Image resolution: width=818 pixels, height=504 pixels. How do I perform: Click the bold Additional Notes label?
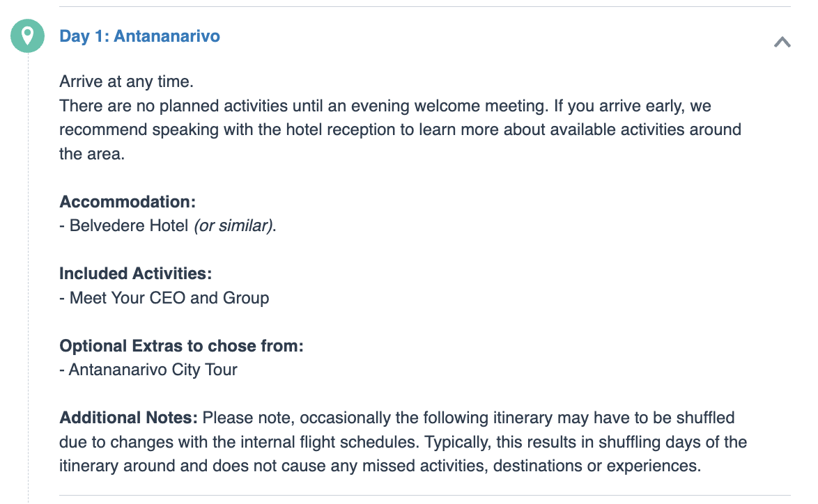click(128, 418)
